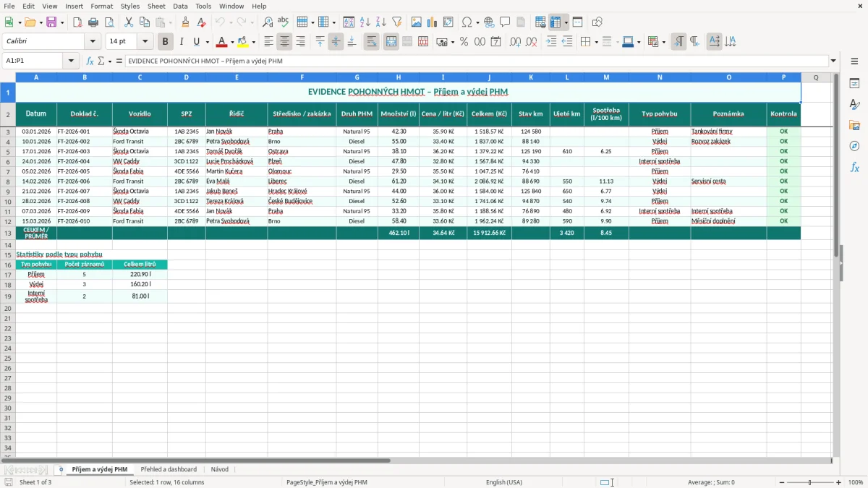Expand the formula bar
This screenshot has height=488, width=868.
pos(833,61)
